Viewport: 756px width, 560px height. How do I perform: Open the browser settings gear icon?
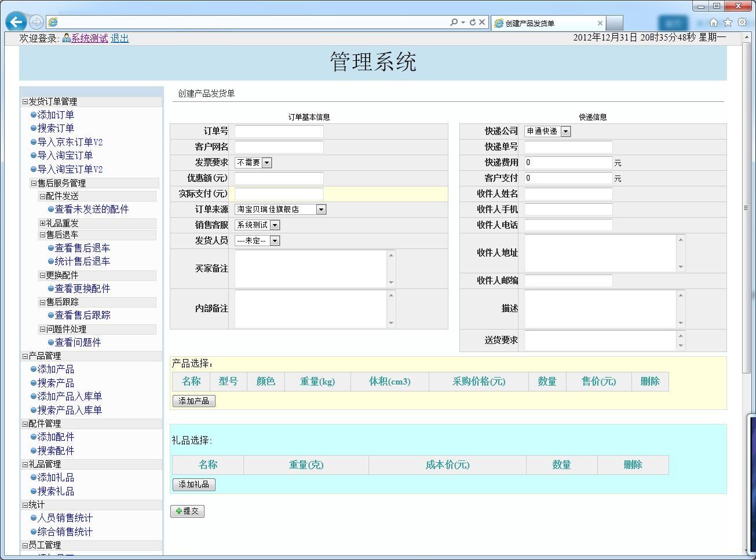click(x=742, y=22)
